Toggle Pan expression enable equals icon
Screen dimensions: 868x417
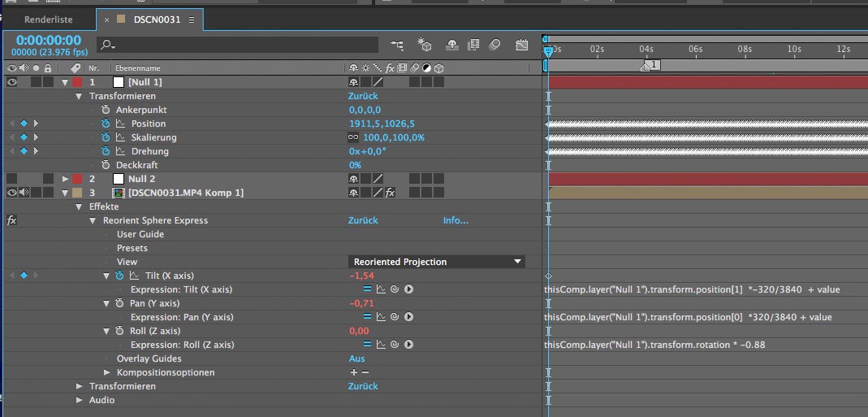367,317
